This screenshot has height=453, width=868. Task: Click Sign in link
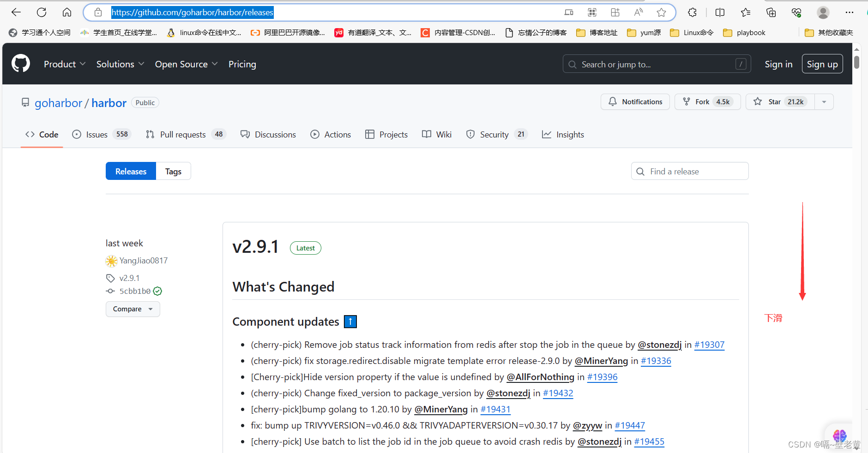click(778, 64)
